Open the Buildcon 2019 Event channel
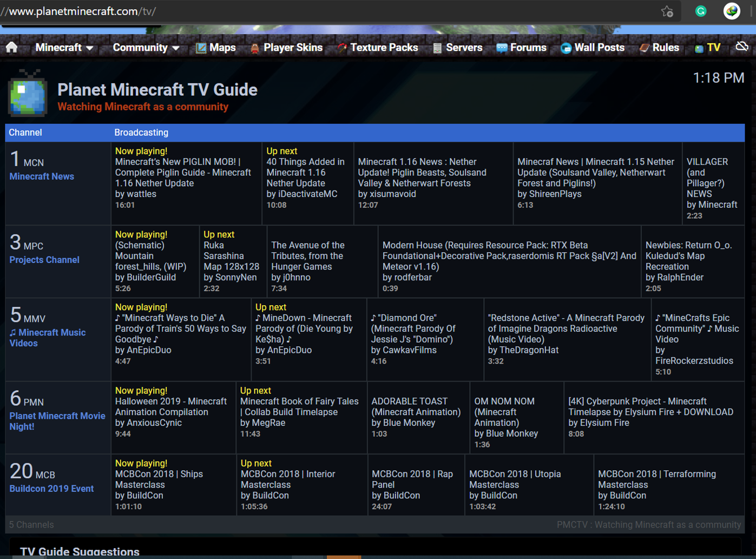 coord(51,489)
